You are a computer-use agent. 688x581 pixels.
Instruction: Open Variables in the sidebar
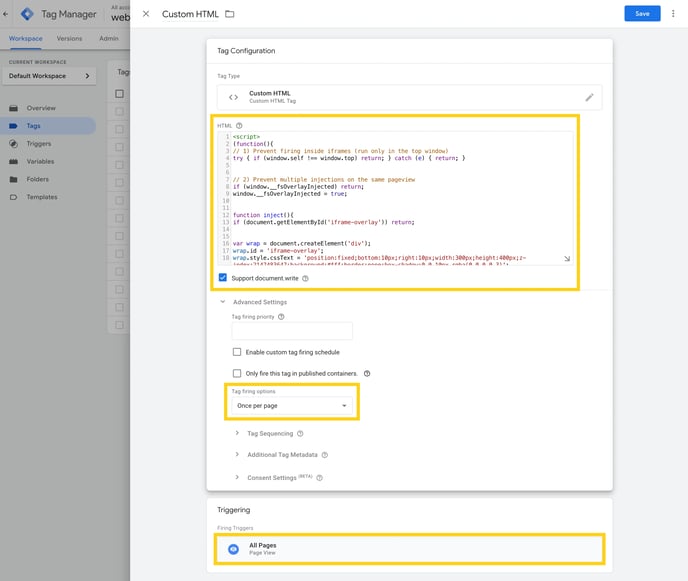pos(40,161)
